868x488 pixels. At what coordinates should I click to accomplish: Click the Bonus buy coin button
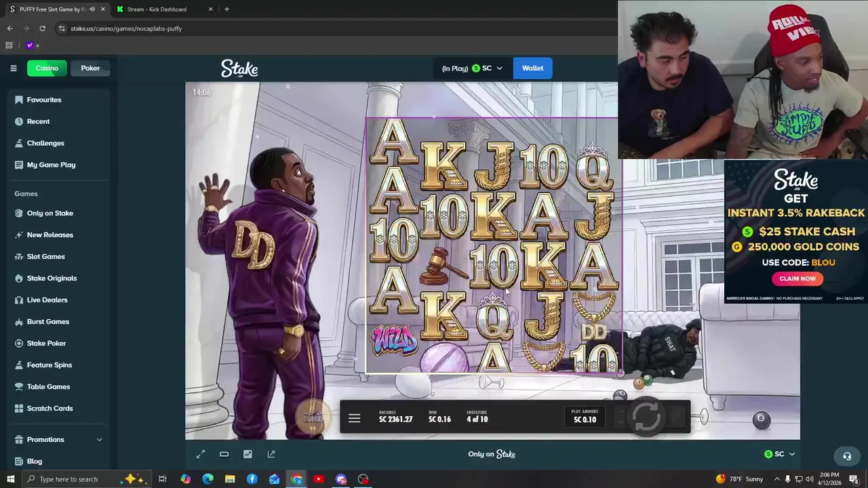(x=313, y=418)
